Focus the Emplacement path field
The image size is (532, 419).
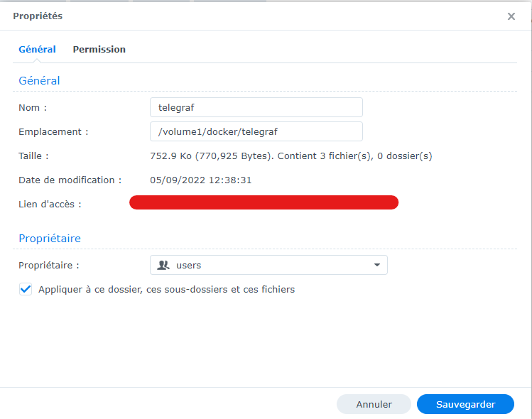(x=256, y=131)
